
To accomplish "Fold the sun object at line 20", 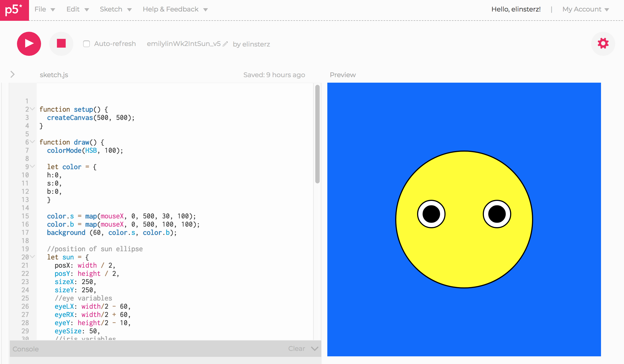I will pos(33,257).
